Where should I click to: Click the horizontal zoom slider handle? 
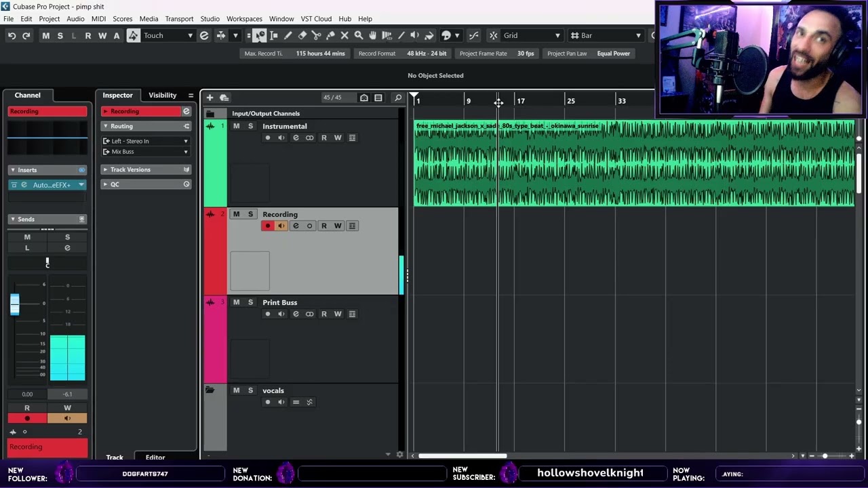[825, 456]
